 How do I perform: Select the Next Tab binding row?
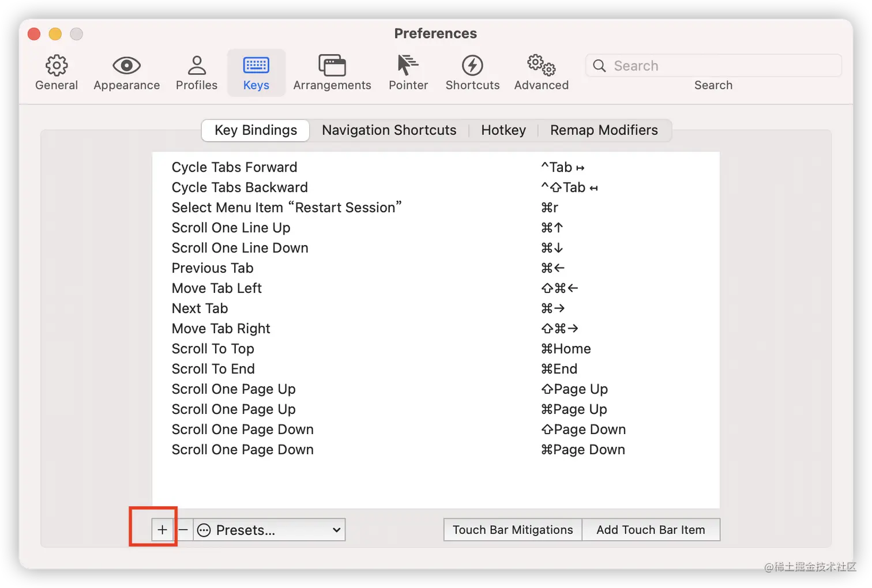click(435, 308)
